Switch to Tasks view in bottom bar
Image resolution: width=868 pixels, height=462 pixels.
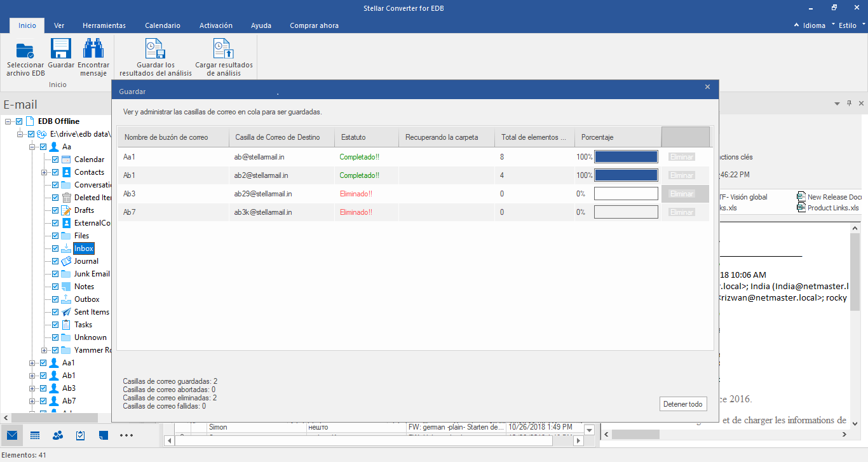click(81, 435)
